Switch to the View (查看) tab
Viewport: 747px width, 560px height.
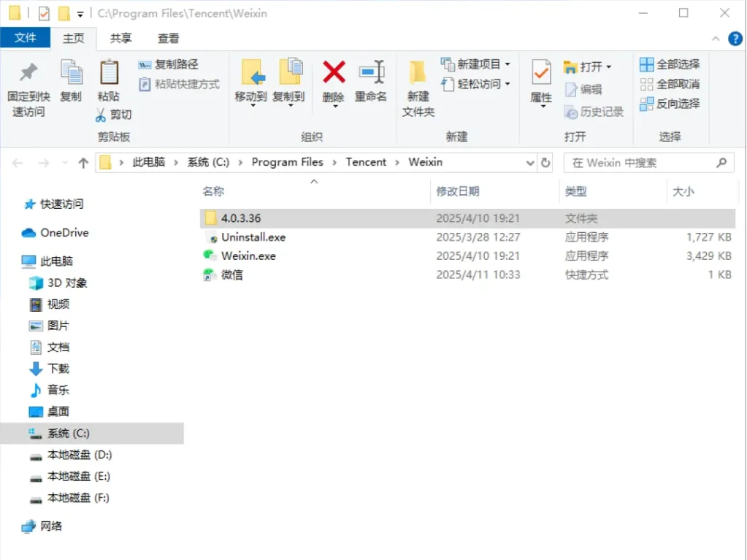click(x=168, y=39)
